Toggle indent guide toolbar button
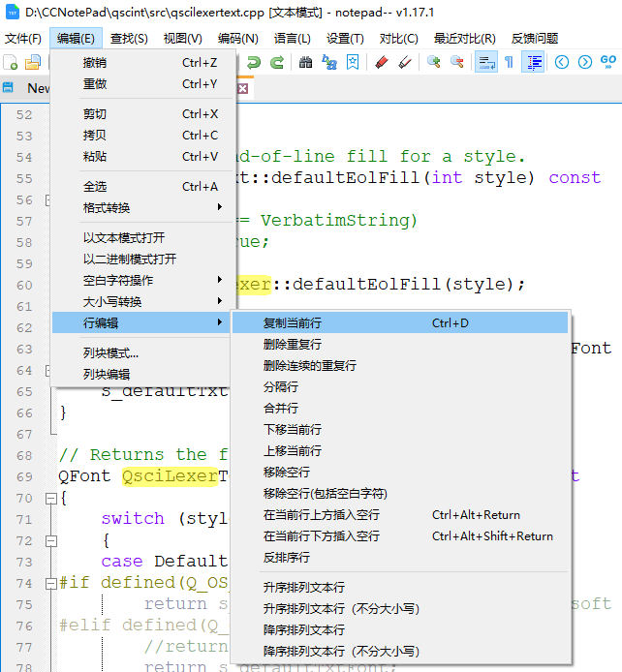 [533, 62]
